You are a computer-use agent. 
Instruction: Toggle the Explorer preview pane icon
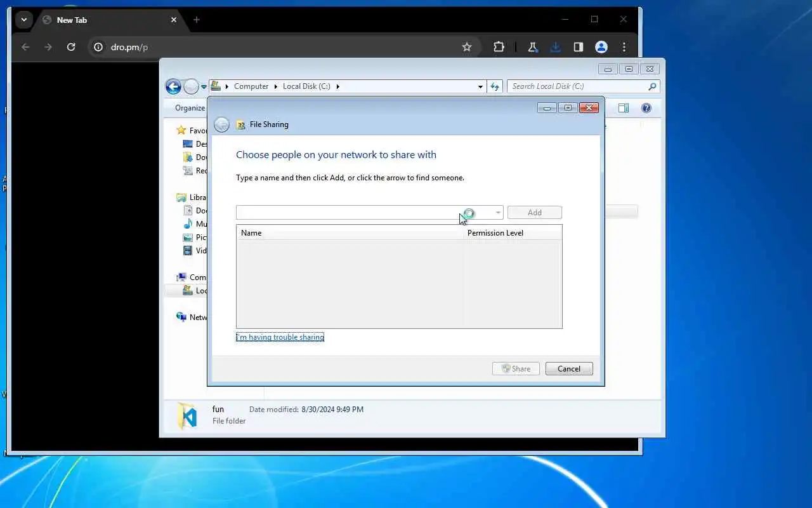coord(624,108)
